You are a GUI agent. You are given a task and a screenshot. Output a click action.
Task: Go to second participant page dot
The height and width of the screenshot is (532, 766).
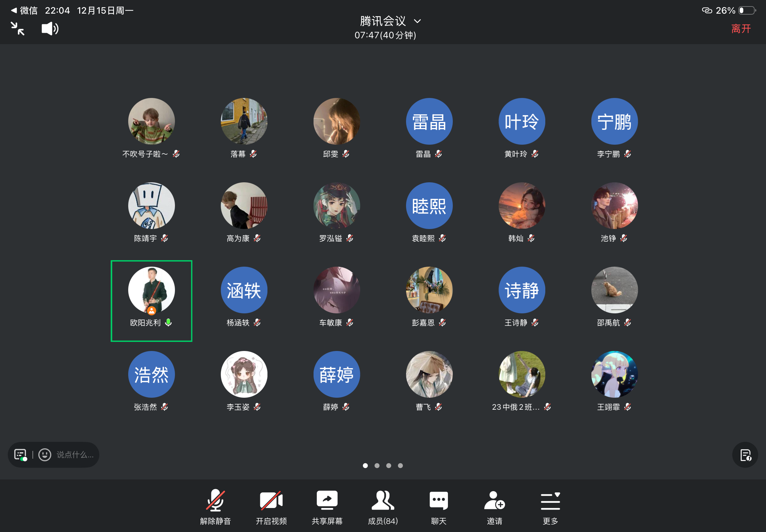pyautogui.click(x=377, y=466)
